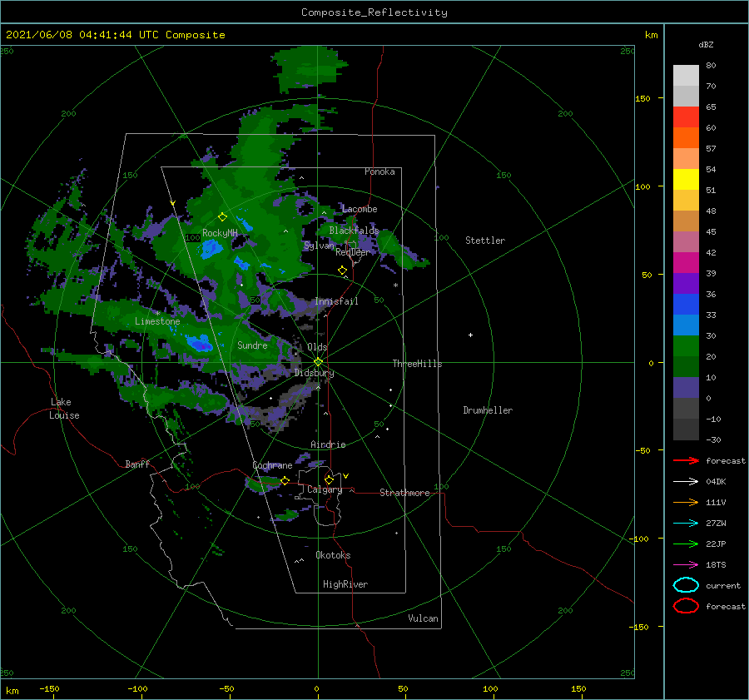The width and height of the screenshot is (749, 700).
Task: Click the blue storm core near Limestone
Action: pos(200,343)
